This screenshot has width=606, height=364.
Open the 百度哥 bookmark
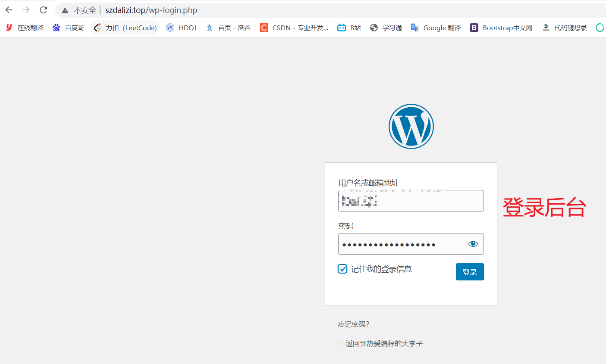pos(69,28)
